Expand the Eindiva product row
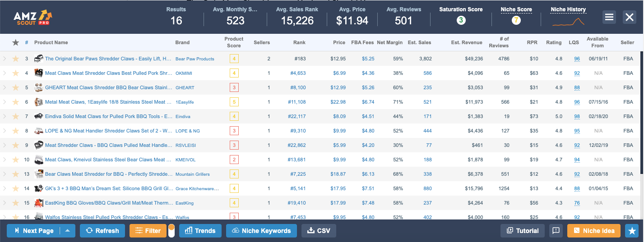Screen dimensions: 644x242 pyautogui.click(x=5, y=116)
